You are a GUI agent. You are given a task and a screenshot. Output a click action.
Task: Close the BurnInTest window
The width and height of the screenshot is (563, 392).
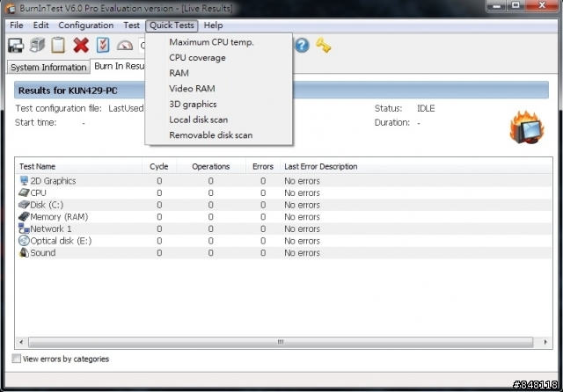tap(542, 6)
